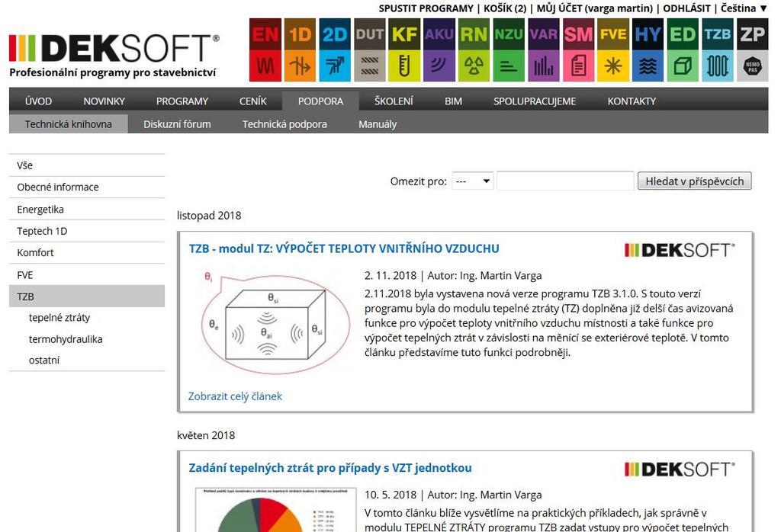Click pie chart article thumbnail
Image resolution: width=781 pixels, height=532 pixels.
coord(275,510)
